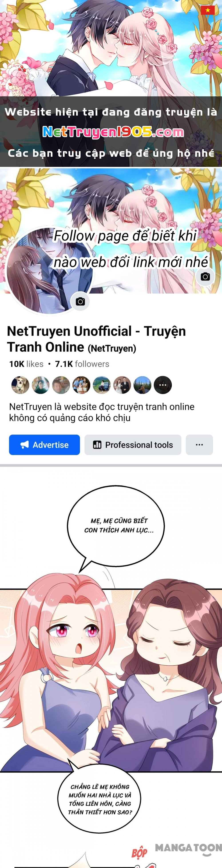Click the chart icon on Professional tools
222x868 pixels.
tap(97, 445)
